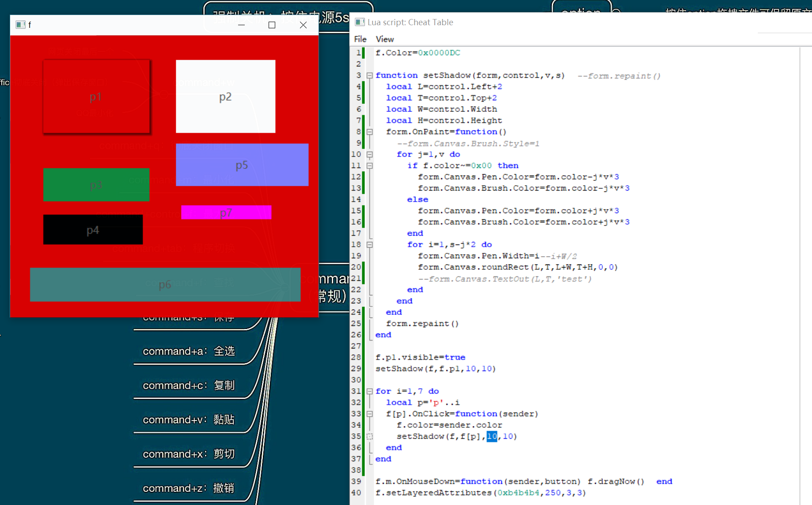This screenshot has height=505, width=812.
Task: Click the Lua script window title icon
Action: 360,22
